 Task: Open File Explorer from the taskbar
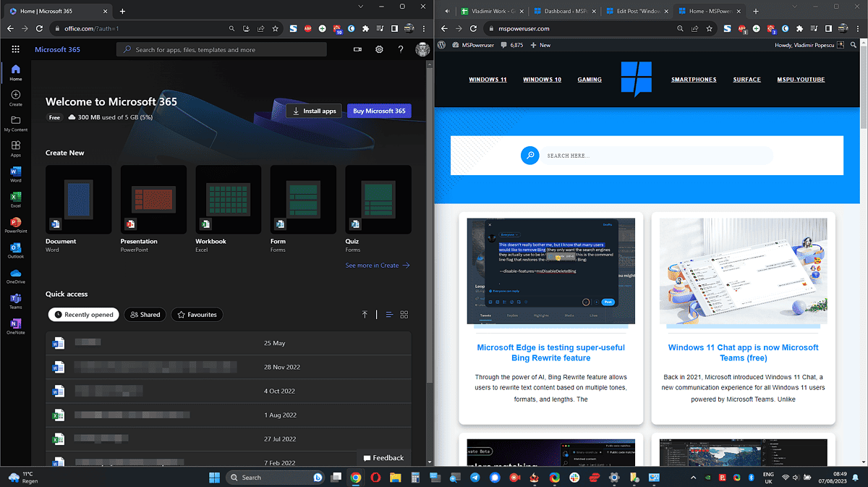coord(396,477)
